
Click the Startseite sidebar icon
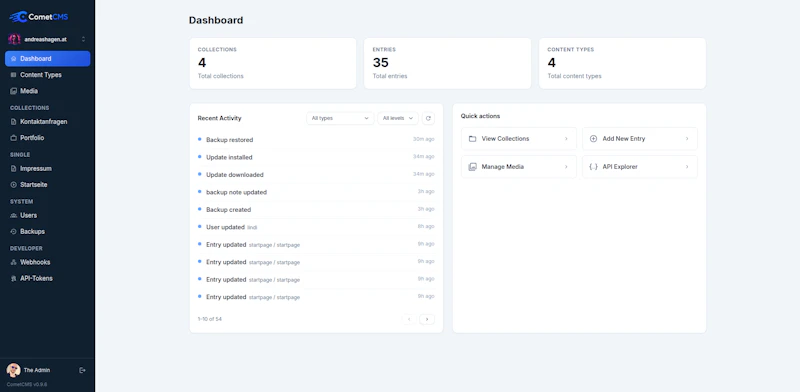click(13, 185)
